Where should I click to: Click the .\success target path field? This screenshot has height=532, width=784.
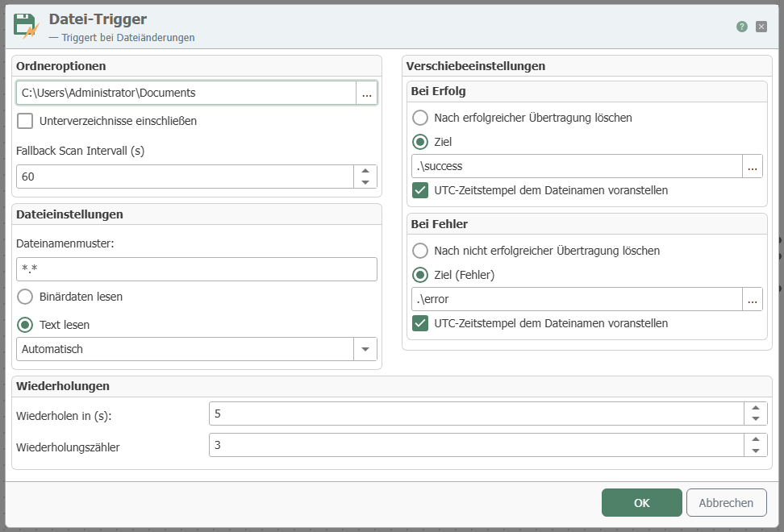[x=576, y=167]
